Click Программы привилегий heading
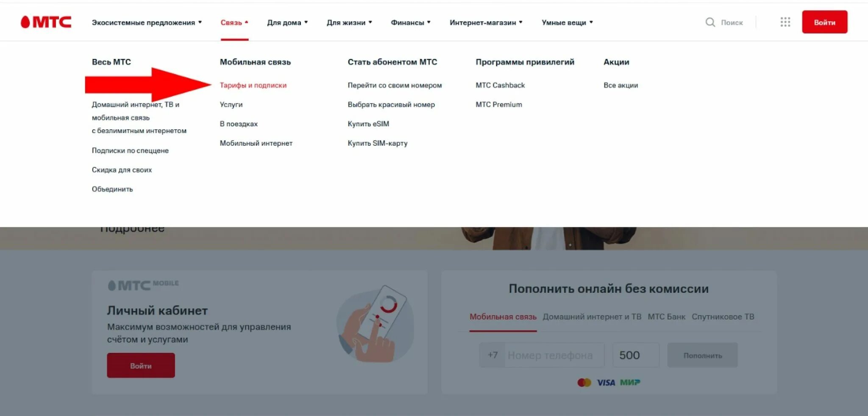 [525, 62]
